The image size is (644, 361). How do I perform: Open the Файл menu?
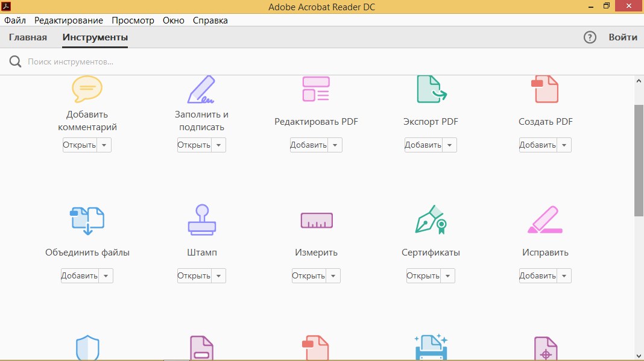coord(15,20)
